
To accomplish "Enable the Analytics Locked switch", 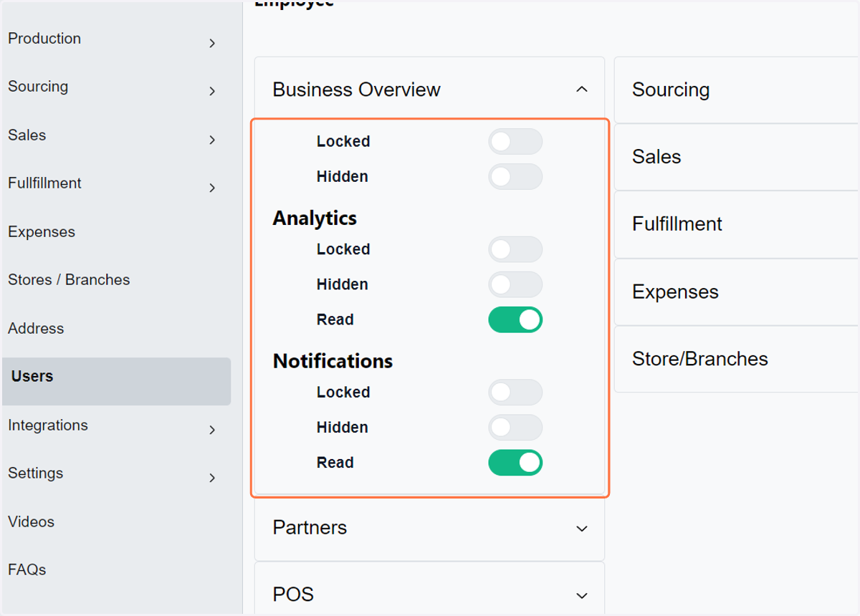I will 515,249.
